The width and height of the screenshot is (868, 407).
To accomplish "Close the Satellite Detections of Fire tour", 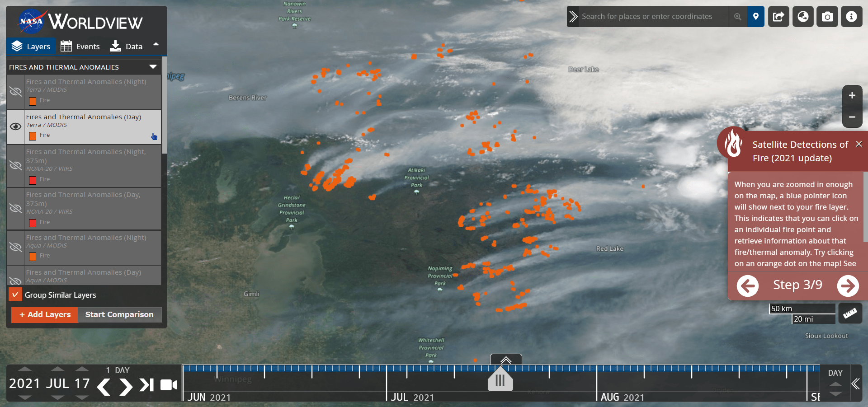I will [859, 144].
